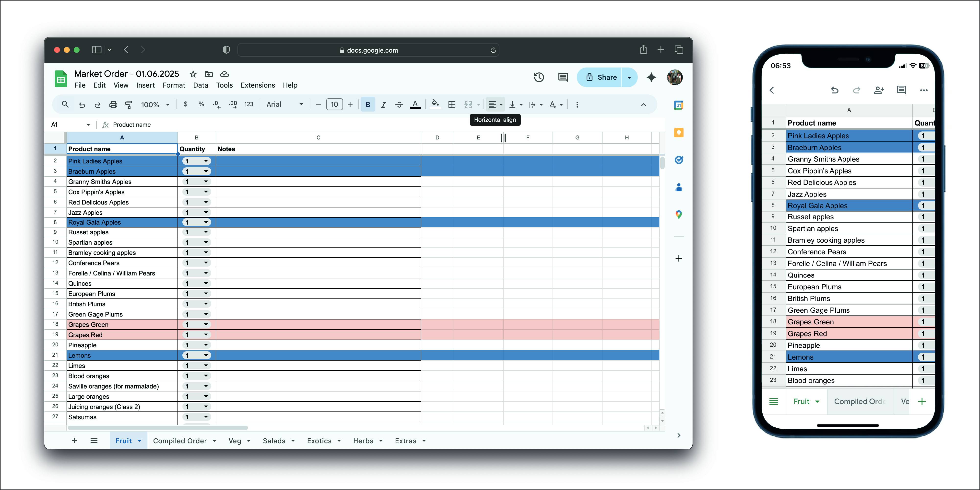Toggle italic formatting in toolbar
This screenshot has height=490, width=980.
coord(383,104)
